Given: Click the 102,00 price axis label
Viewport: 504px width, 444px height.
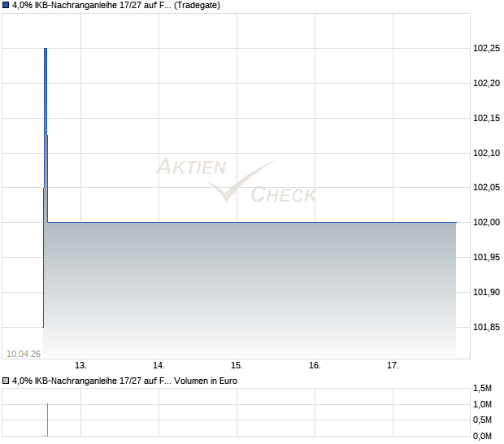Looking at the screenshot, I should (x=486, y=222).
